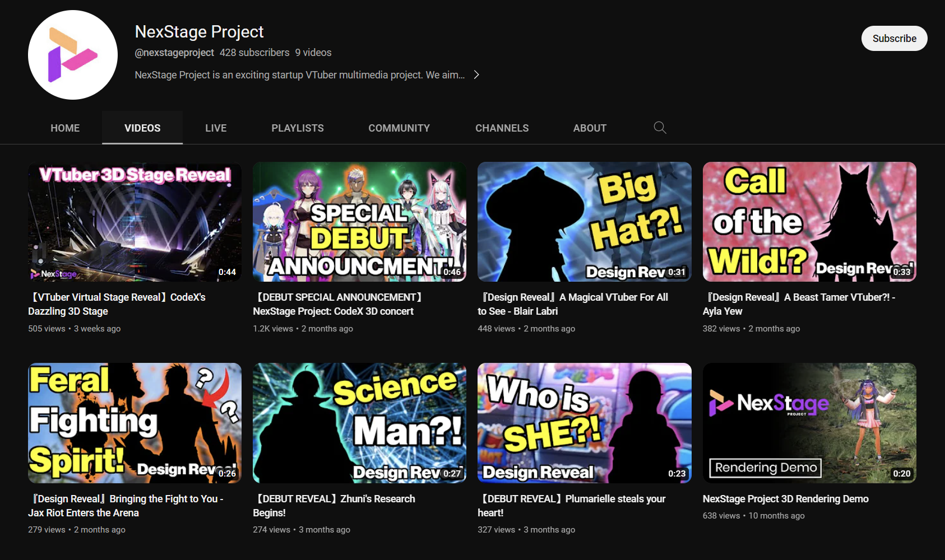Click the 9 videos count
The height and width of the screenshot is (560, 945).
(313, 52)
